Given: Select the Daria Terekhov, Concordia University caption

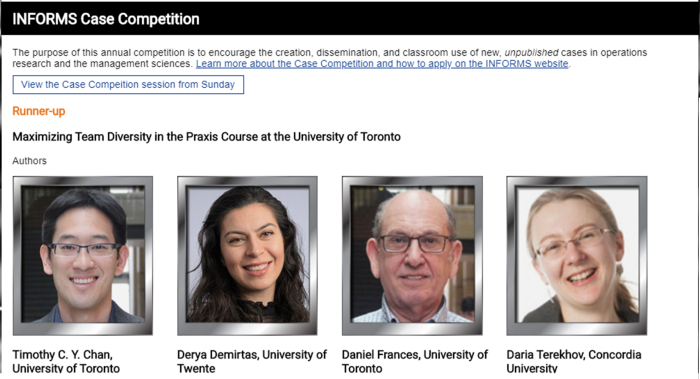Looking at the screenshot, I should 574,362.
